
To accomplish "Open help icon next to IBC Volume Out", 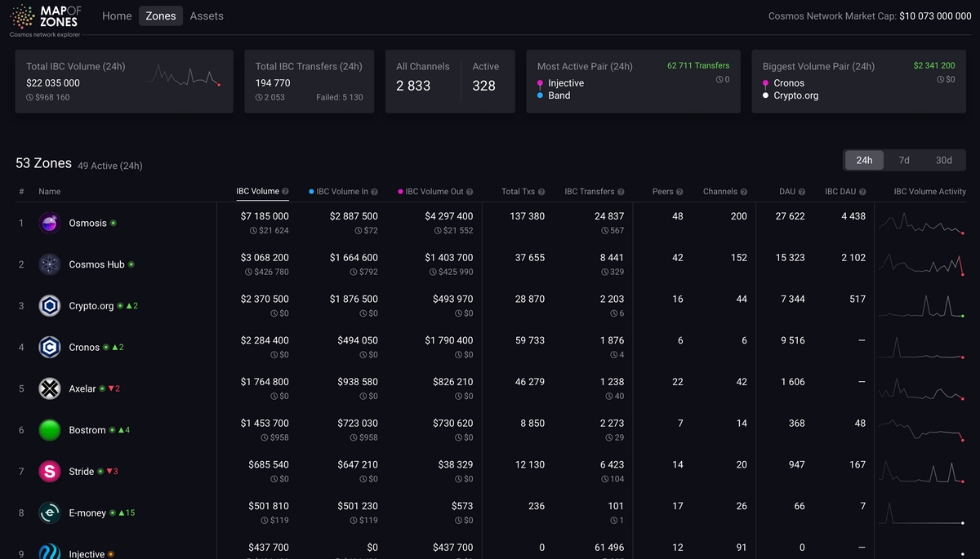I will point(470,192).
